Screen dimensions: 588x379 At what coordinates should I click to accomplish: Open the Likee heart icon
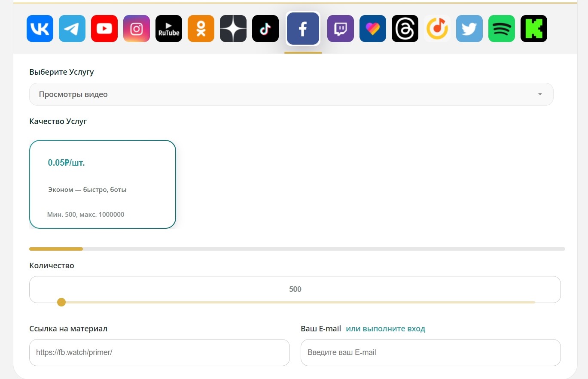373,29
